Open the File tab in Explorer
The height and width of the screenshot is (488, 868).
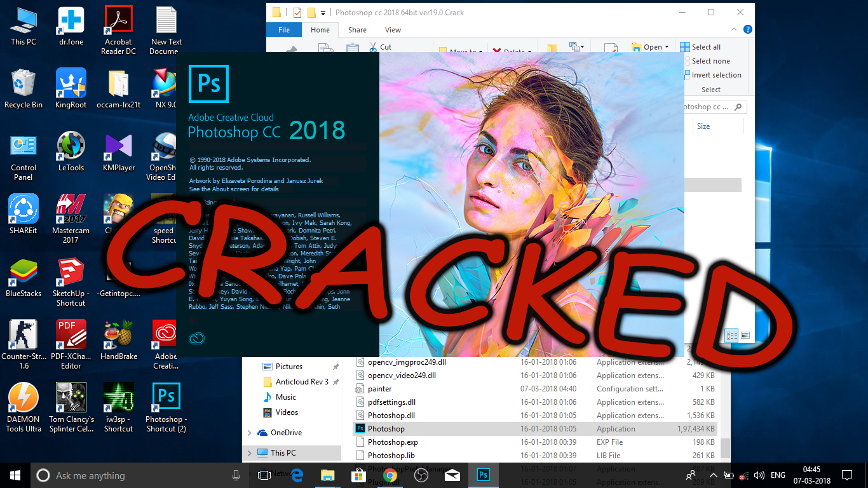[x=284, y=30]
